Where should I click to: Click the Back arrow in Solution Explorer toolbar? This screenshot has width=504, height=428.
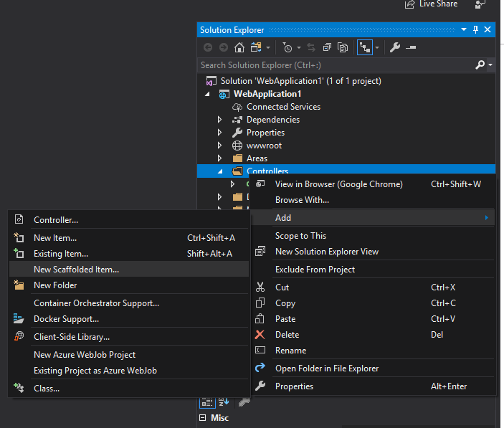coord(208,47)
